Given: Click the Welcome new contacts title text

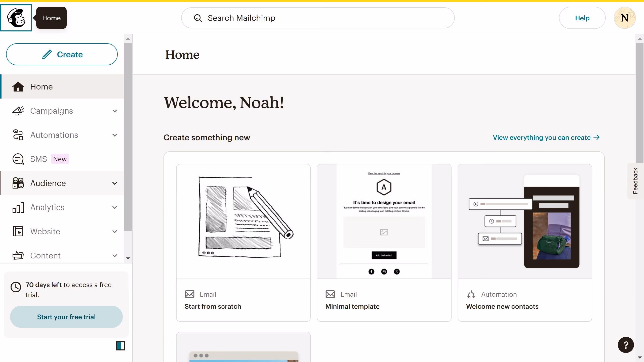Looking at the screenshot, I should tap(502, 306).
